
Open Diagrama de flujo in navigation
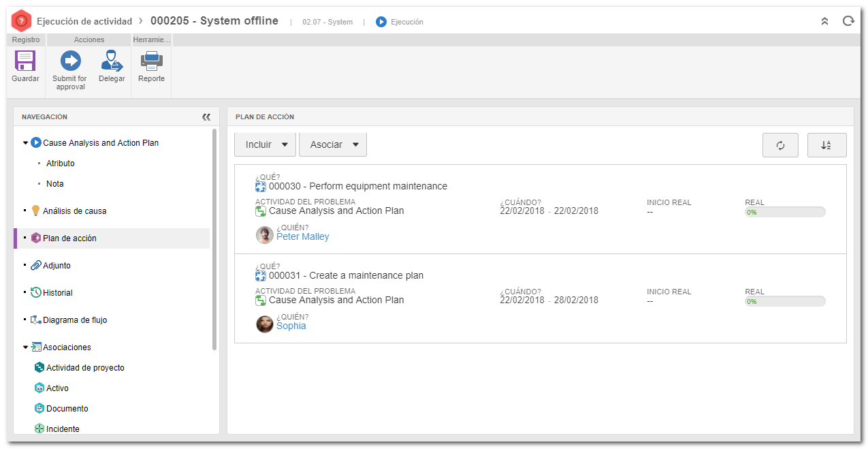pos(75,320)
